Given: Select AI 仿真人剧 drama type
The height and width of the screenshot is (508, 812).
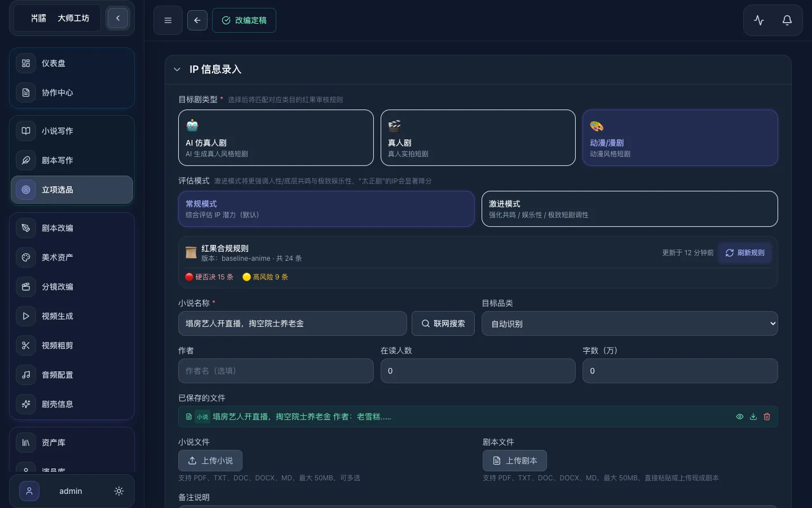Looking at the screenshot, I should [276, 138].
